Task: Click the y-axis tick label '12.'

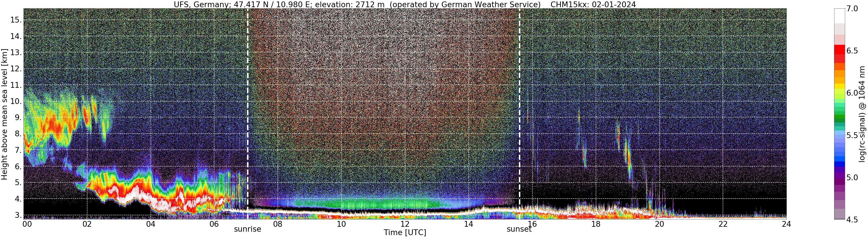Action: coord(16,69)
